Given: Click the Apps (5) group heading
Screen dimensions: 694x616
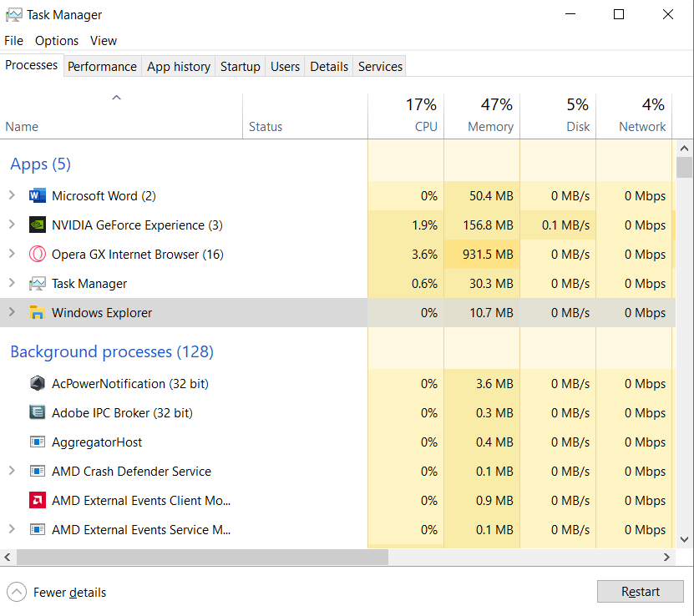Looking at the screenshot, I should [40, 164].
